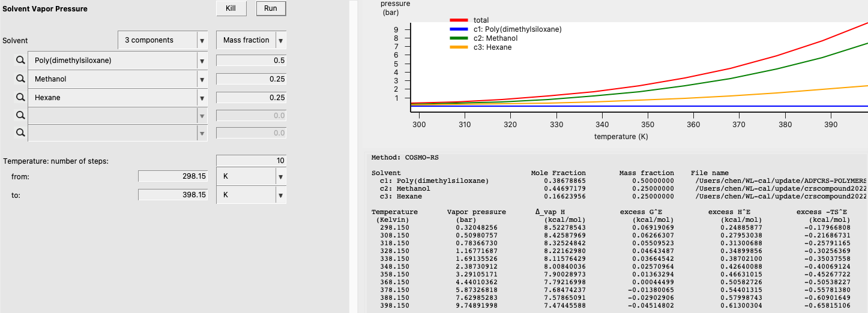Click the 'to' temperature field 398.15
The height and width of the screenshot is (313, 868).
coord(173,195)
